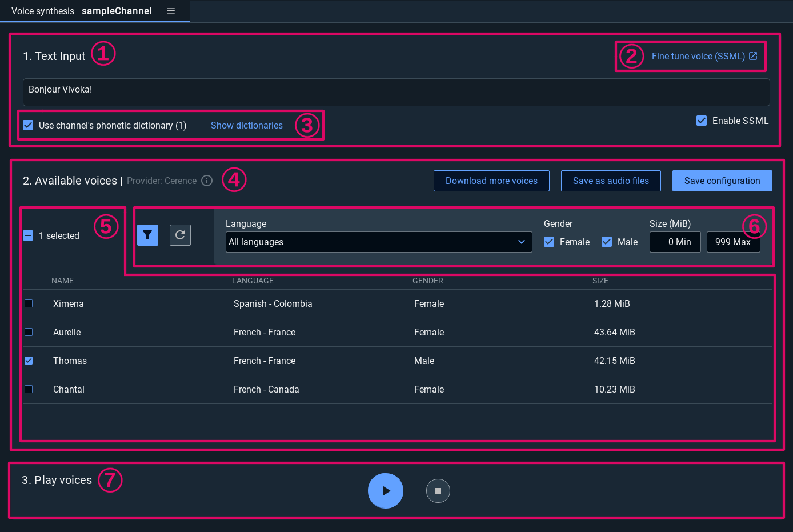Image resolution: width=793 pixels, height=532 pixels.
Task: Reset filters with the refresh icon
Action: point(180,235)
